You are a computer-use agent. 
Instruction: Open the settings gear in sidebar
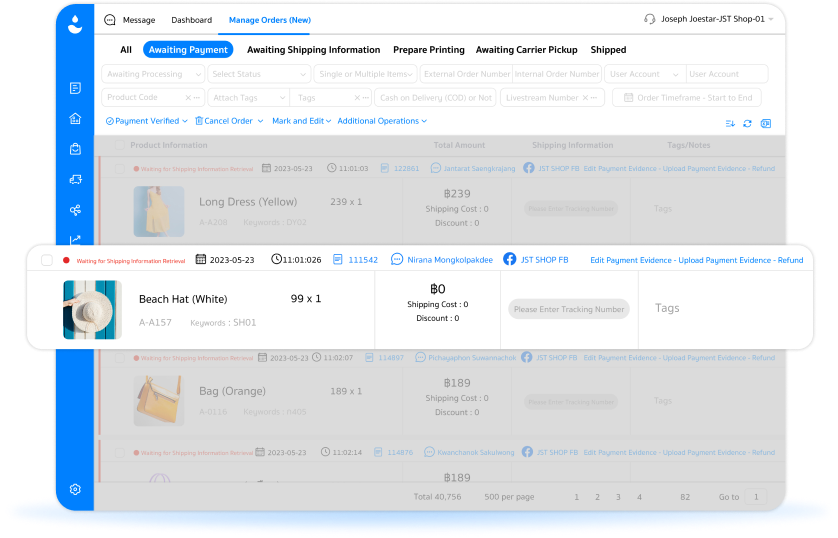[75, 489]
